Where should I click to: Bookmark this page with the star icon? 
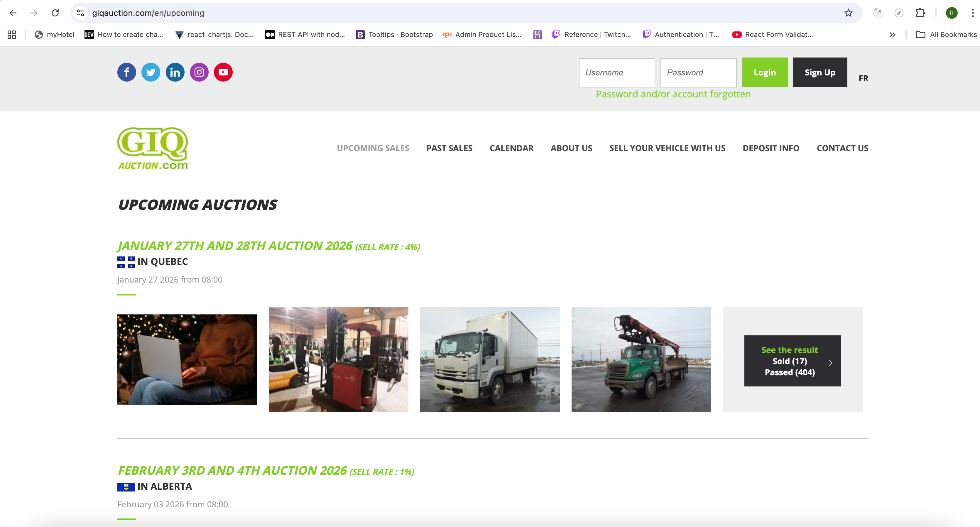[x=848, y=13]
